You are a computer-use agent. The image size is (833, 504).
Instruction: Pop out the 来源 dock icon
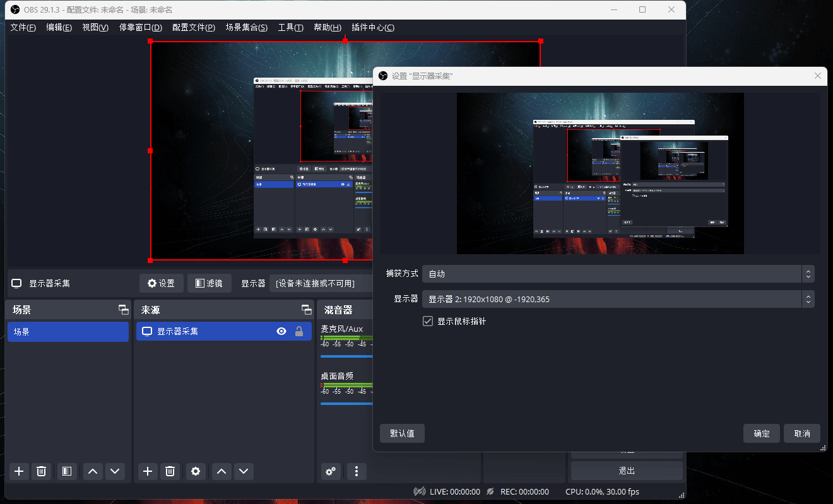[x=307, y=310]
